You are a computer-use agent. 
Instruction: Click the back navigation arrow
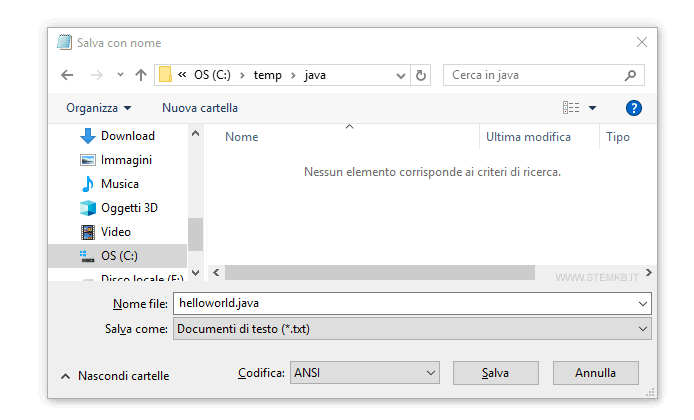[67, 75]
